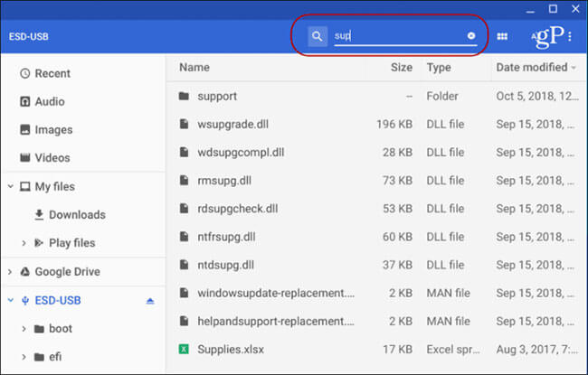Switch to thumbnail grid view
Screen dimensions: 588x375
(x=502, y=36)
